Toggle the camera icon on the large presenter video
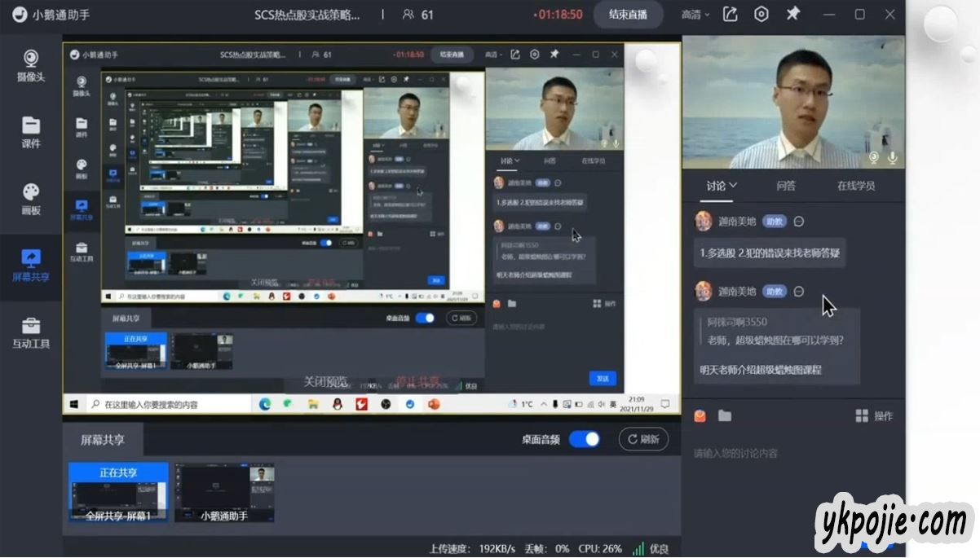The width and height of the screenshot is (980, 558). point(874,157)
